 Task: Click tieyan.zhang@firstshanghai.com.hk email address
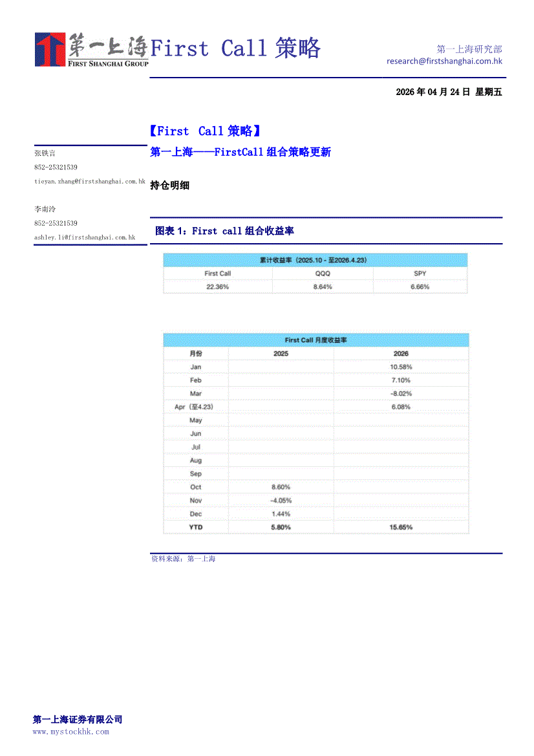(x=89, y=182)
